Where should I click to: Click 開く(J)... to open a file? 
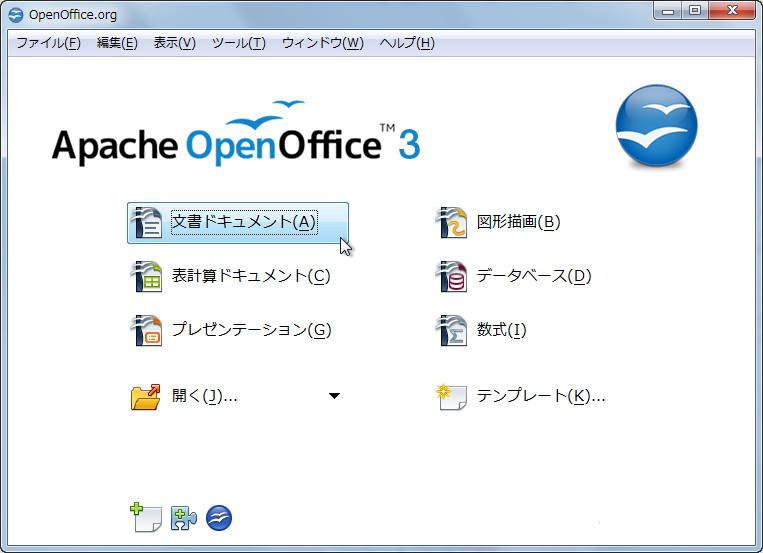pos(204,396)
